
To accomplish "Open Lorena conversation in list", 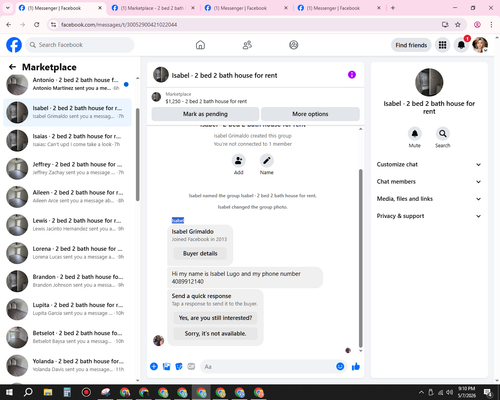I will [68, 253].
